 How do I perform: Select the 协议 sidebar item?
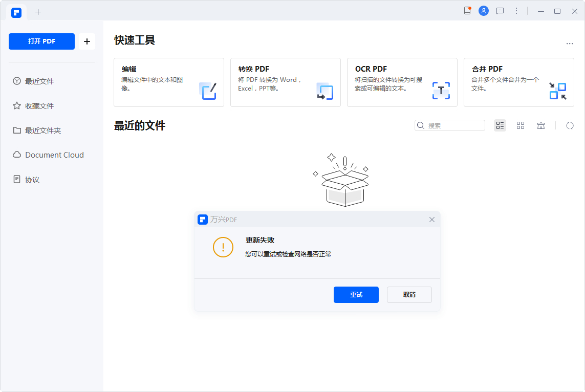coord(32,180)
